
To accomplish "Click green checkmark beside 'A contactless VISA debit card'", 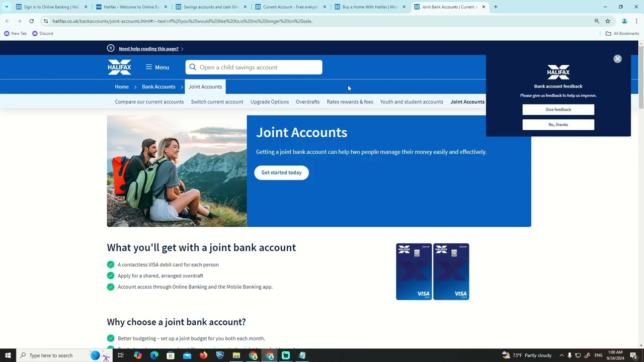I will coord(111,264).
